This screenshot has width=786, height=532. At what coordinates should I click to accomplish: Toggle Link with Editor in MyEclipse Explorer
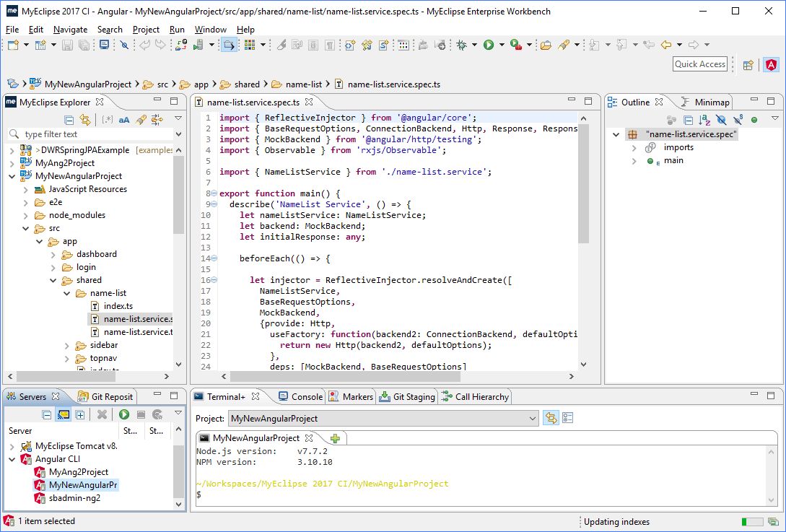click(85, 120)
